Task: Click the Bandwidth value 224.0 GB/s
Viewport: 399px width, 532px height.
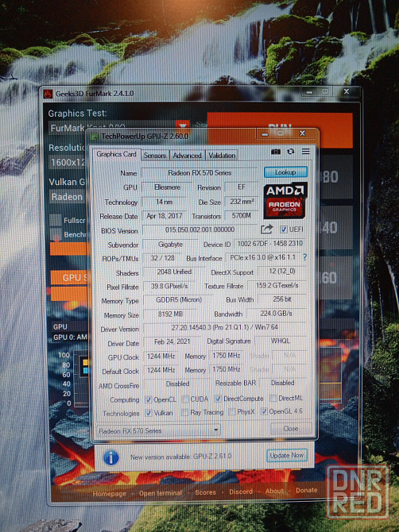Action: [276, 314]
